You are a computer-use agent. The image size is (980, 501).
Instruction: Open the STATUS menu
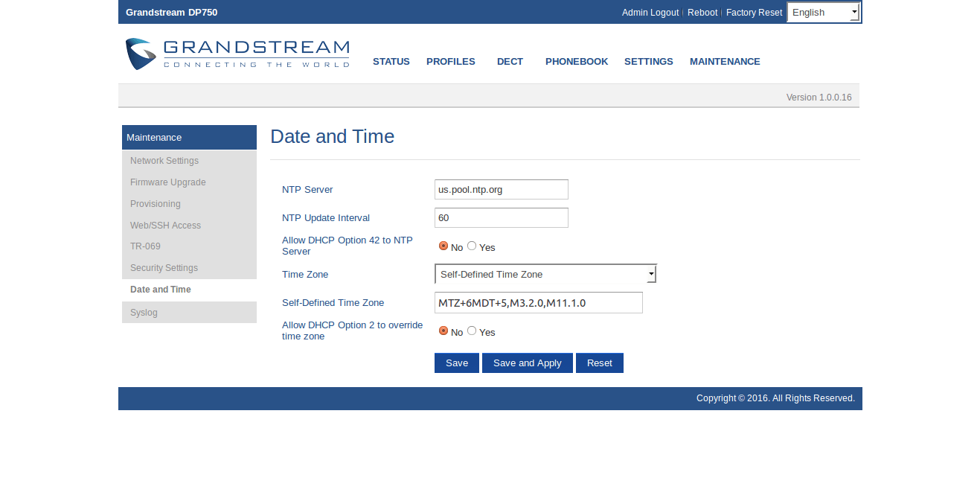pos(391,62)
